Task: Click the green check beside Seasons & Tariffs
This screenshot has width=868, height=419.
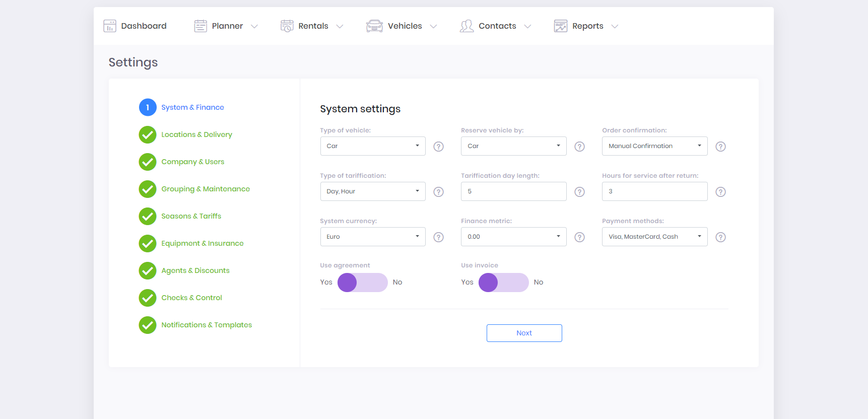Action: [148, 216]
